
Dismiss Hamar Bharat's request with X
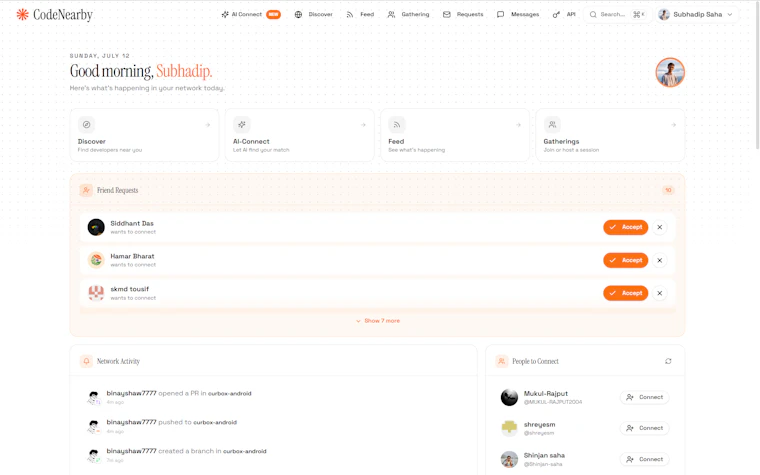(659, 260)
